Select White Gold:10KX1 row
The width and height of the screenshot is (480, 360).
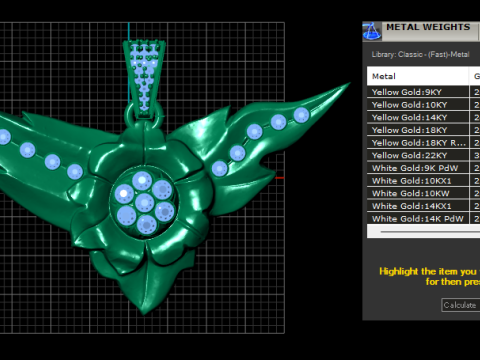[x=423, y=181]
